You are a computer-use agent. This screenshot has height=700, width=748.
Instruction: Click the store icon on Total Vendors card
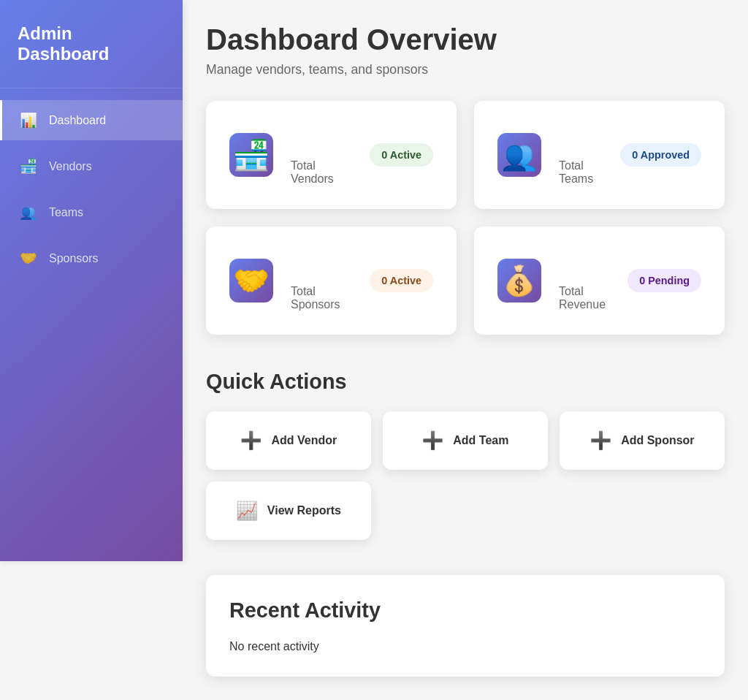tap(251, 155)
